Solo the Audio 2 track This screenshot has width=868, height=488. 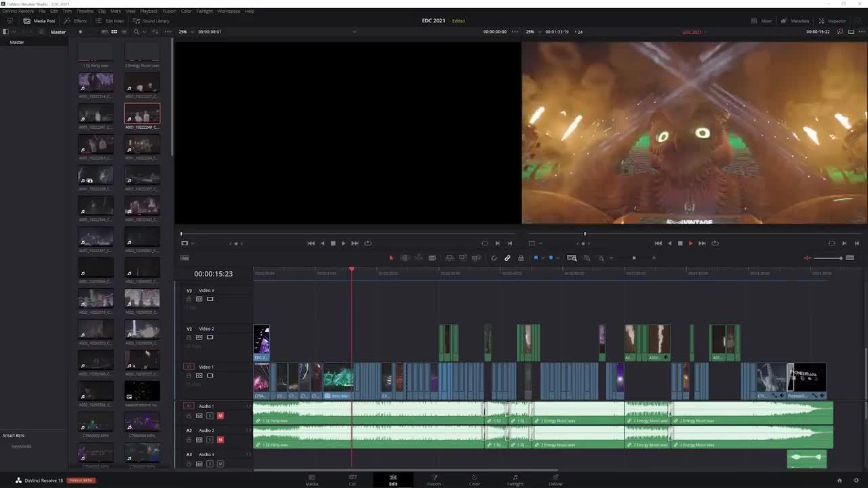[210, 440]
